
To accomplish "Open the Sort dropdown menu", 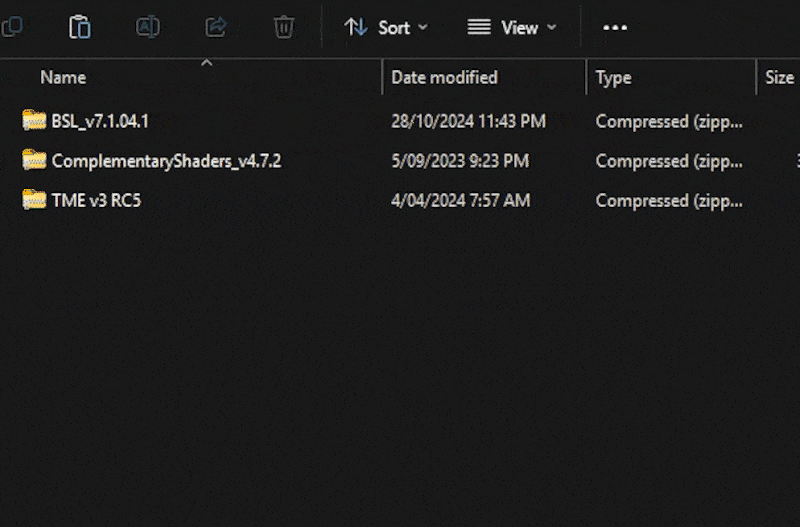I will (x=386, y=28).
